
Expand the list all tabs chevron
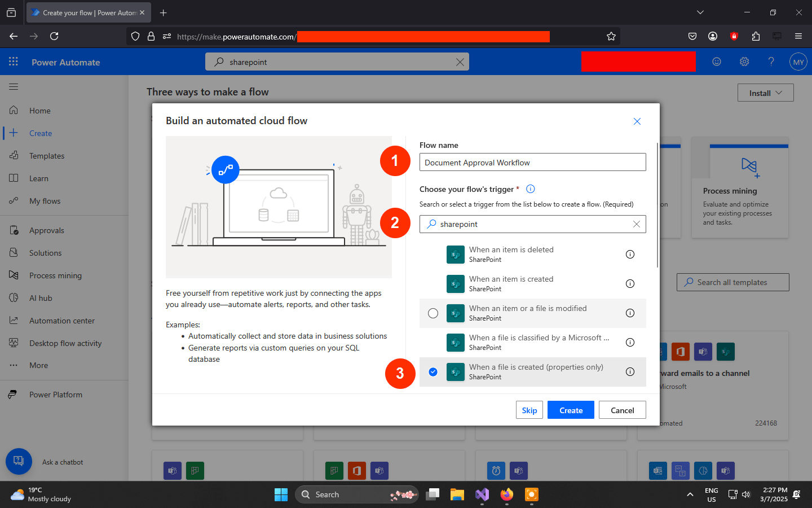point(700,12)
